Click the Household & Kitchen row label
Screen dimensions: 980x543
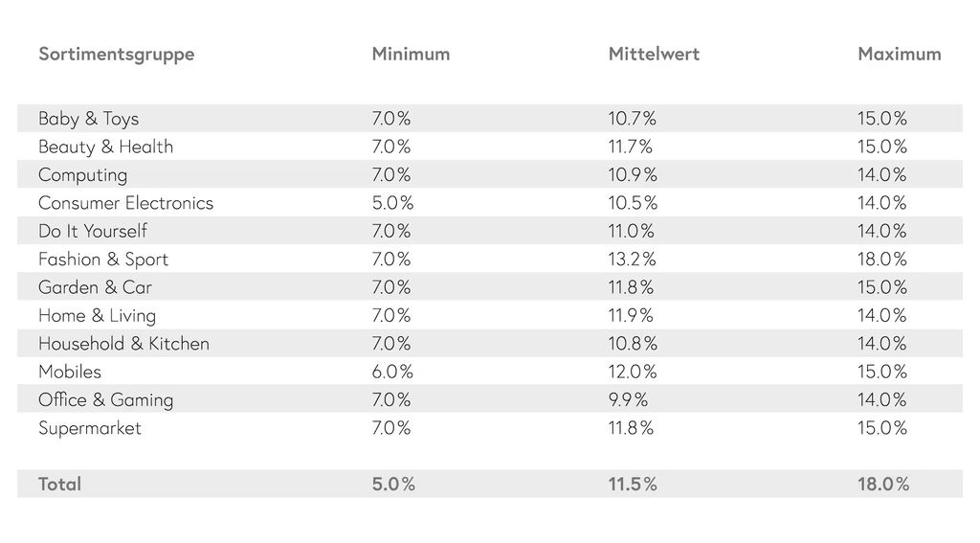[x=123, y=343]
